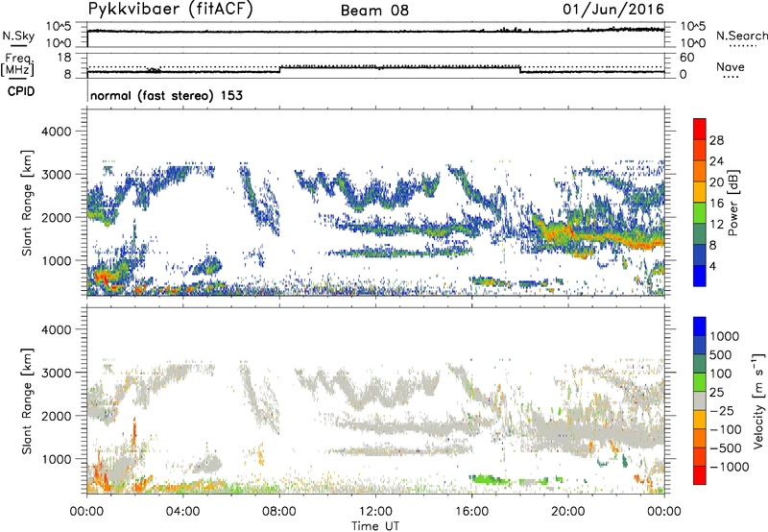Click the 'Freq. [MHz]' axis label

coord(18,65)
